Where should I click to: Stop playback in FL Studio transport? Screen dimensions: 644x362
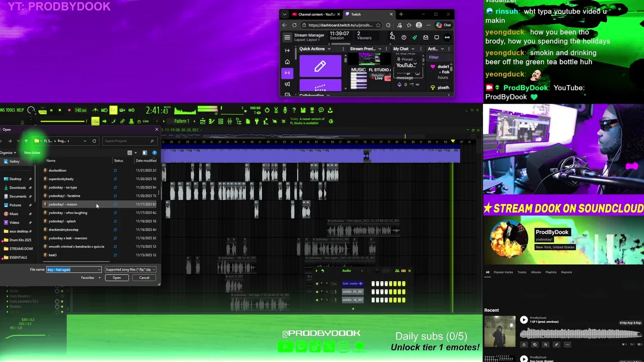pyautogui.click(x=60, y=110)
